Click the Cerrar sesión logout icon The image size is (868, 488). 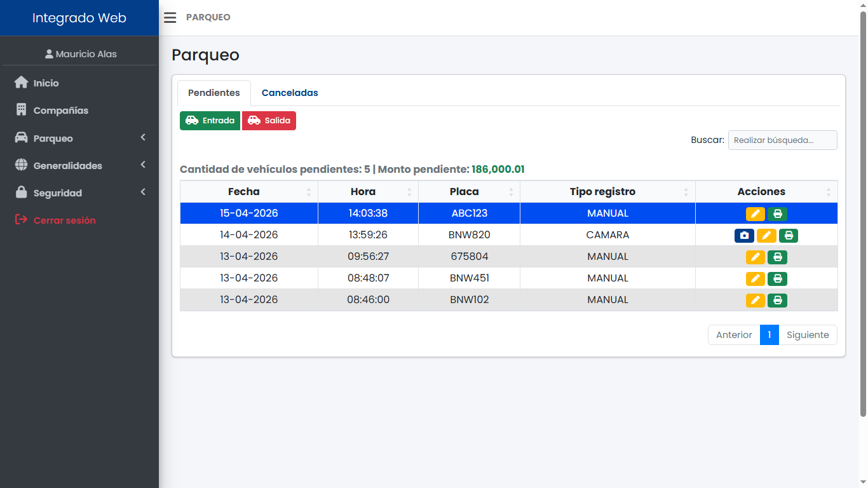click(x=20, y=219)
